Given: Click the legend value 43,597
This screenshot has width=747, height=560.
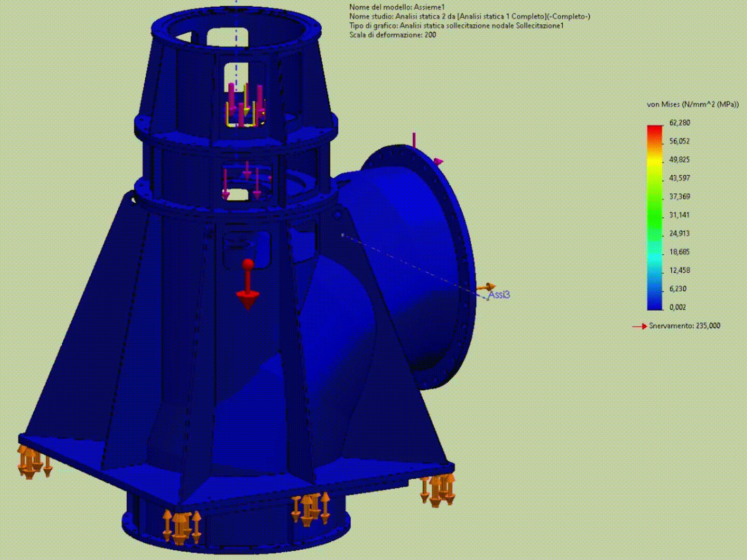Looking at the screenshot, I should click(x=680, y=178).
